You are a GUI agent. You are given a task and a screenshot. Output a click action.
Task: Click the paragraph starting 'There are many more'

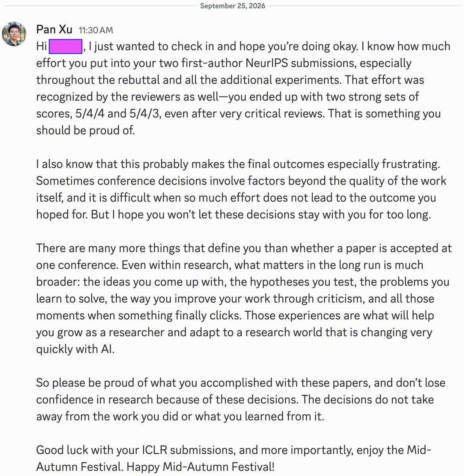[244, 299]
